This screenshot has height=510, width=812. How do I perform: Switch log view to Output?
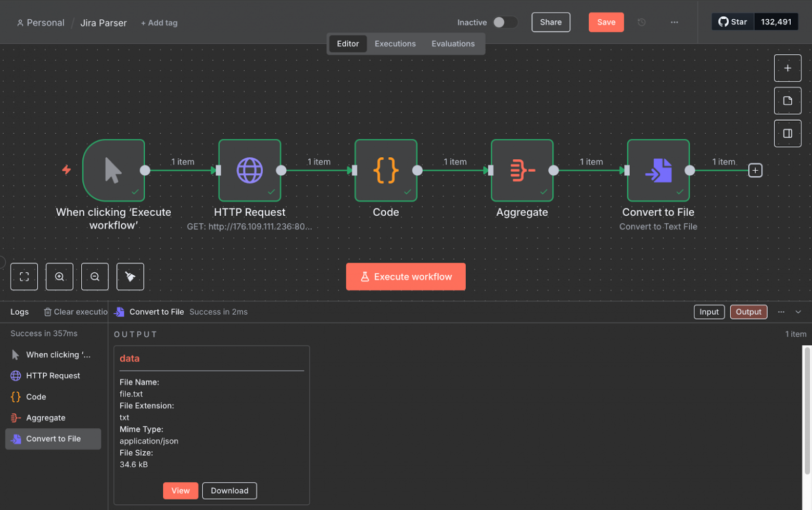748,312
